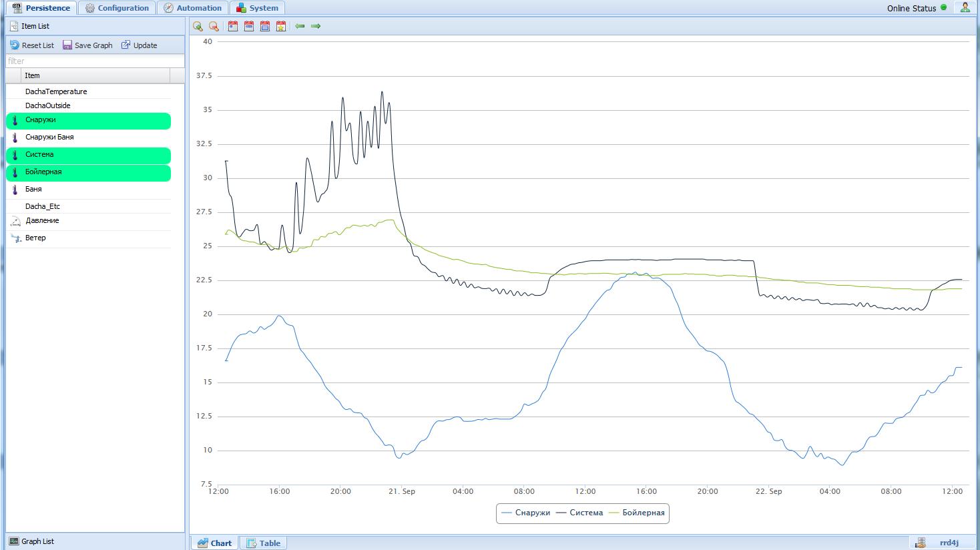
Task: Click the thermometer icon beside Снаружи Баня
Action: coord(15,137)
